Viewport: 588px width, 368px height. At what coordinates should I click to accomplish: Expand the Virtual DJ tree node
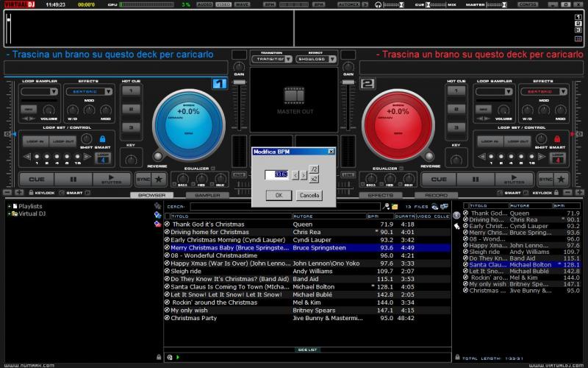pos(9,213)
